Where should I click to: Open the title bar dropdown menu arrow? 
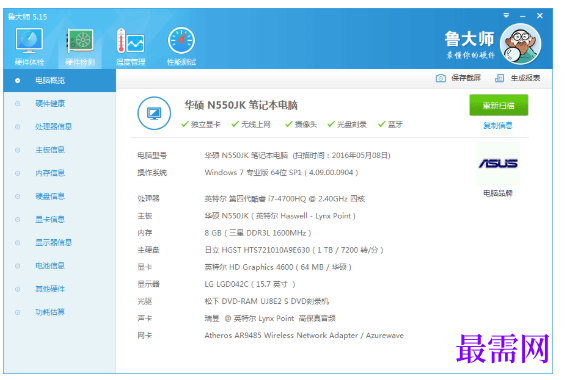click(506, 15)
